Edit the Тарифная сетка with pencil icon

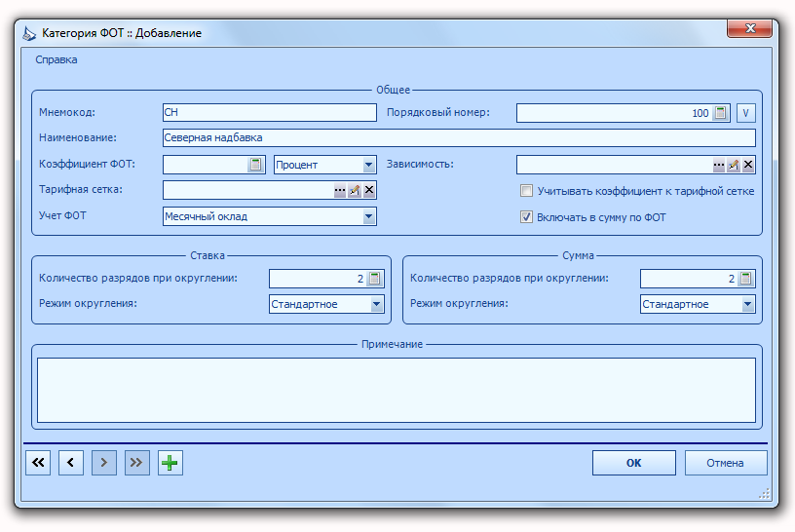(355, 190)
